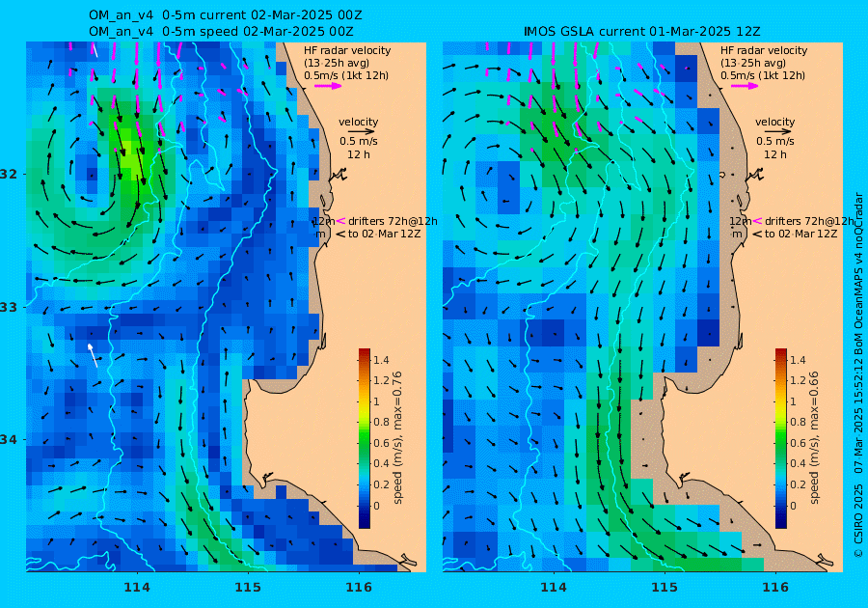Click the '0.8' tick on the left colorbar
The height and width of the screenshot is (608, 868).
(x=381, y=422)
